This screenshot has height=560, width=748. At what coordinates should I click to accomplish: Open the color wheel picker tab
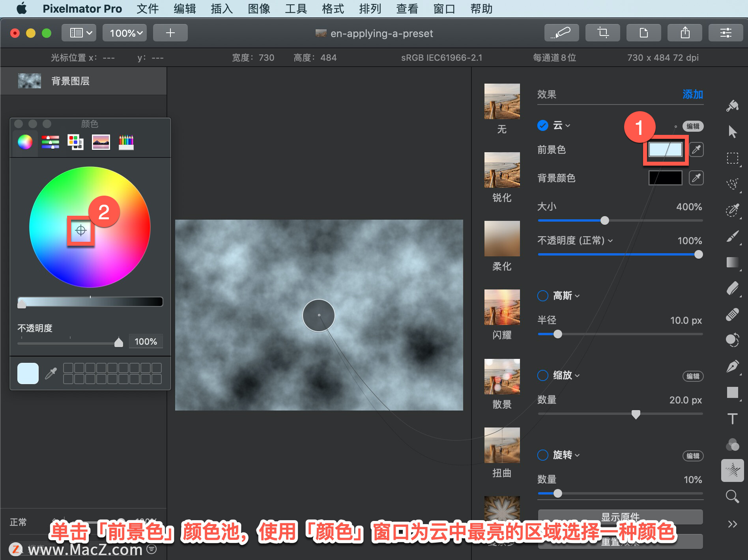[25, 142]
